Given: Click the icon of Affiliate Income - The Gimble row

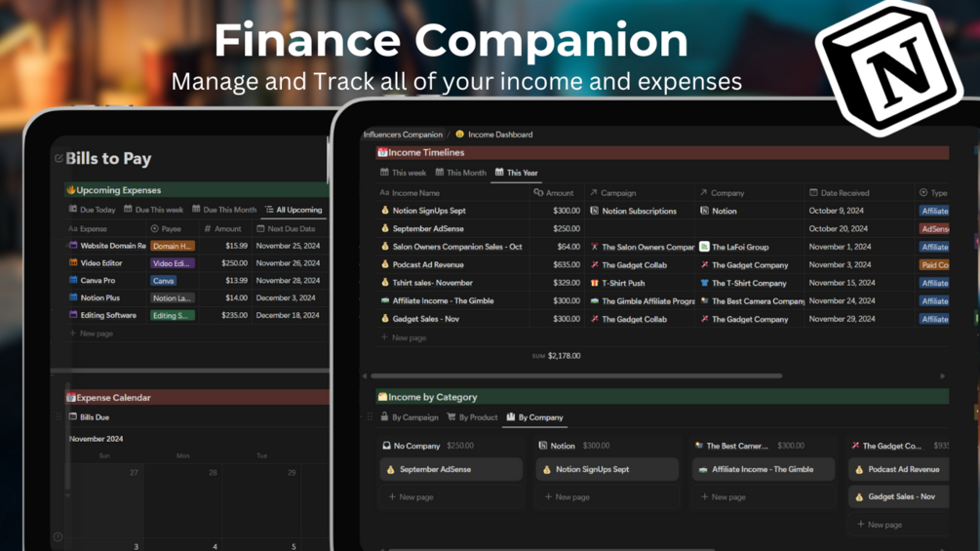Looking at the screenshot, I should coord(385,300).
